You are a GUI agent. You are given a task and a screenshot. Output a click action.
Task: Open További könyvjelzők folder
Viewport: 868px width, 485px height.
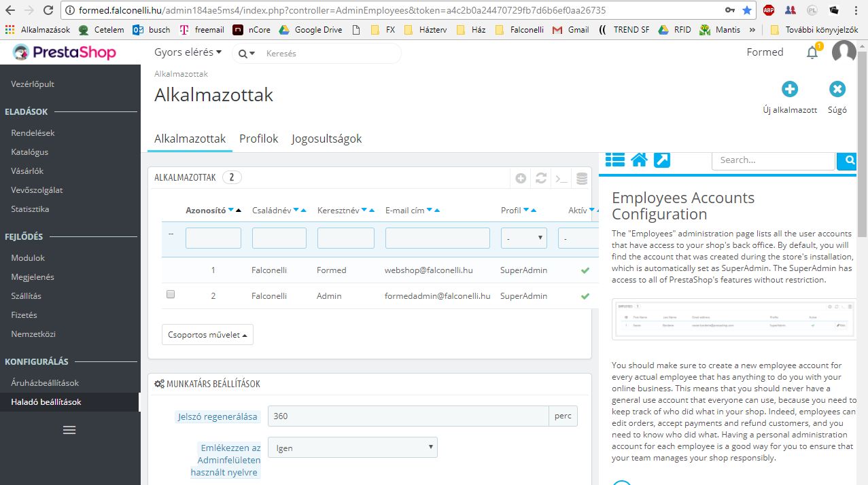[x=815, y=30]
